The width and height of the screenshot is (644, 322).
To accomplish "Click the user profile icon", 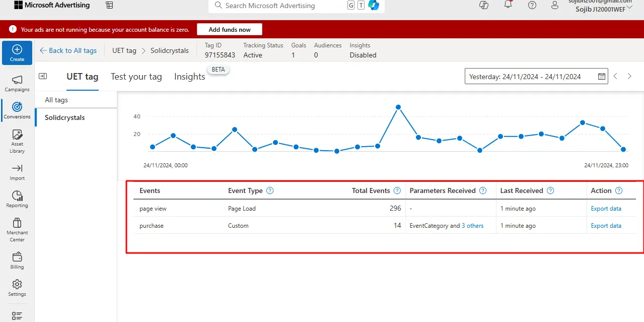I will 555,5.
